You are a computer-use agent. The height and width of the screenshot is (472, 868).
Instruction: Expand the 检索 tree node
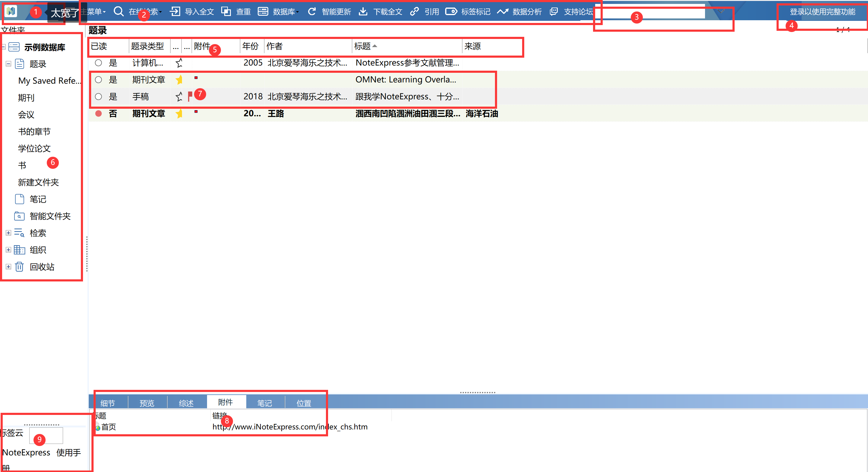pos(8,233)
